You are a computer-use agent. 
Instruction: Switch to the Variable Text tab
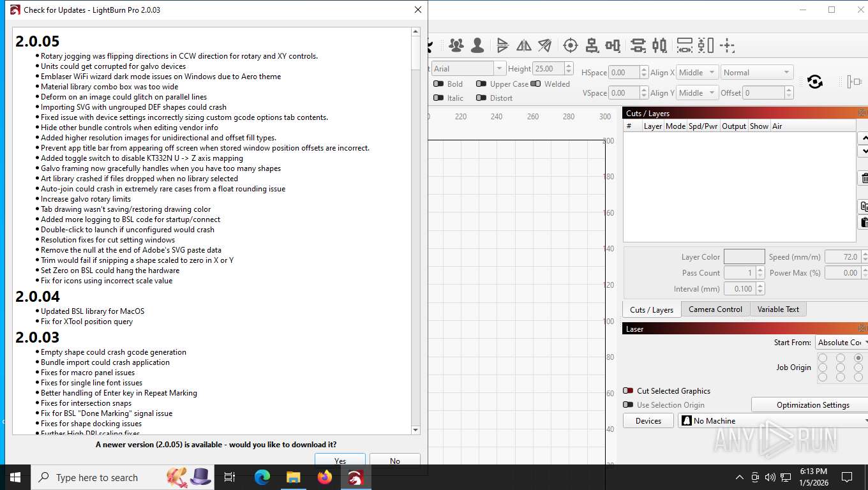click(778, 309)
